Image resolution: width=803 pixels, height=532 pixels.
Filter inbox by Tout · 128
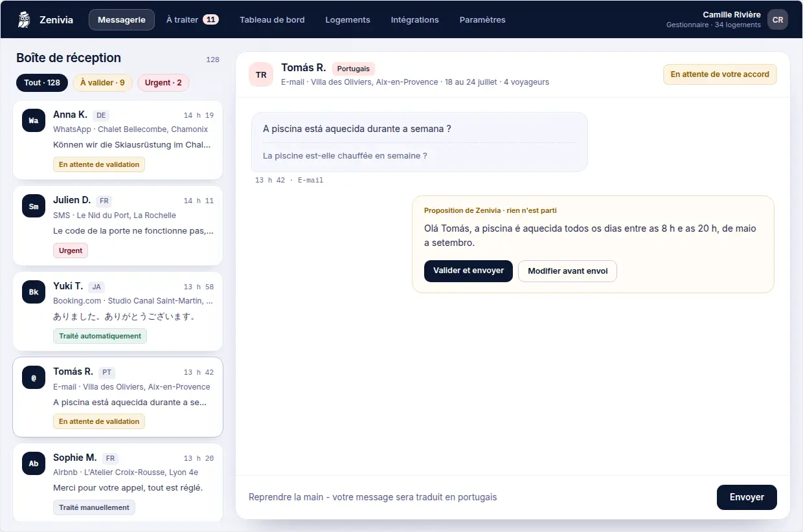pyautogui.click(x=42, y=83)
